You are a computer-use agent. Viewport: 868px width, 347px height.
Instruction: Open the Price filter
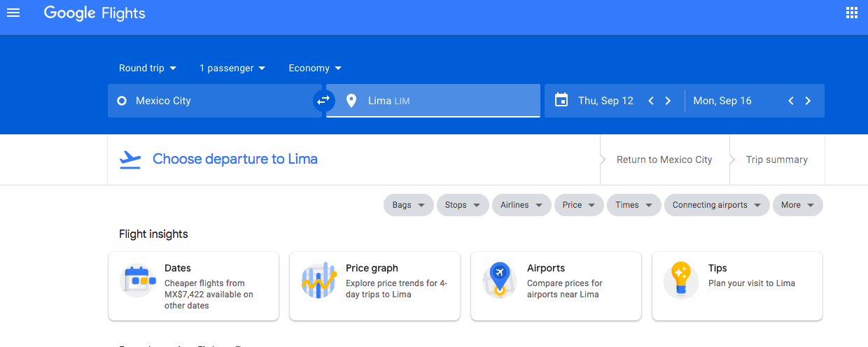pyautogui.click(x=579, y=205)
